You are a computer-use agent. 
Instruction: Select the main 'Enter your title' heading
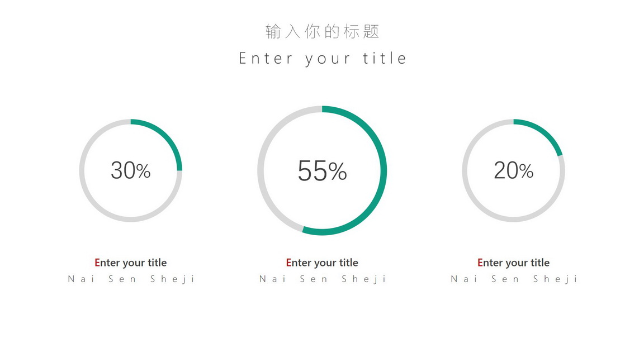coord(323,58)
